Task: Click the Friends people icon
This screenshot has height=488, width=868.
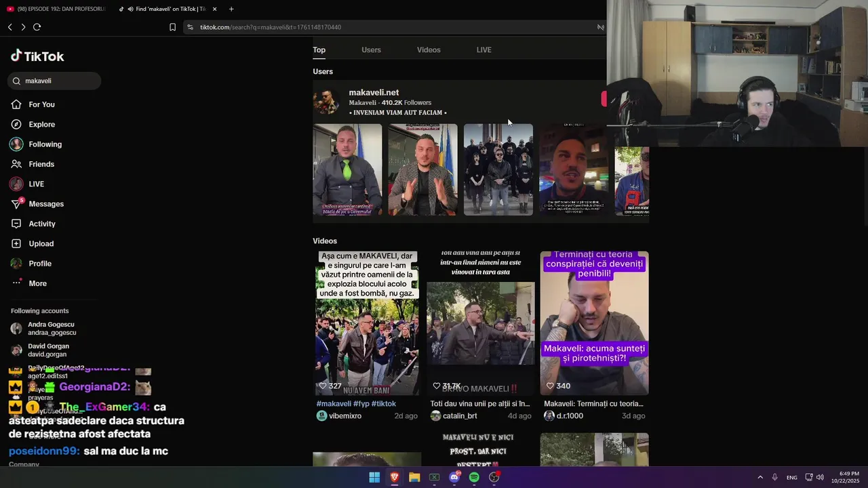Action: [16, 164]
